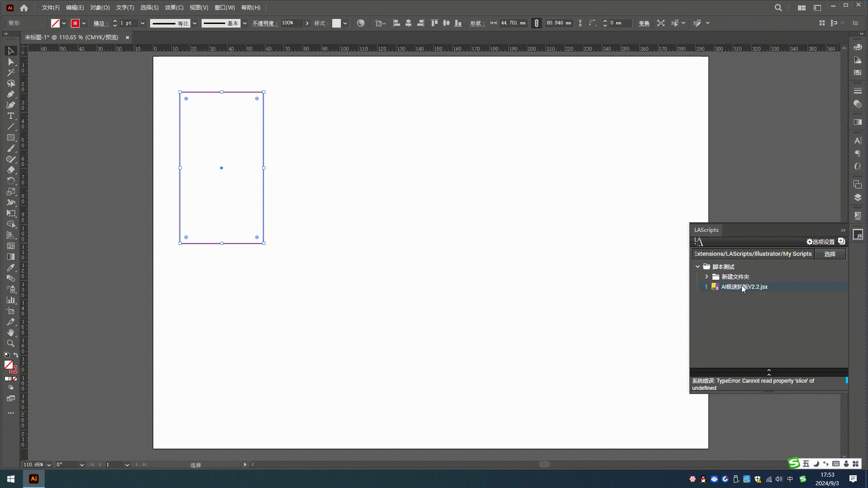Click the fill swatch in control bar
Screen dimensions: 868x488
tap(55, 23)
